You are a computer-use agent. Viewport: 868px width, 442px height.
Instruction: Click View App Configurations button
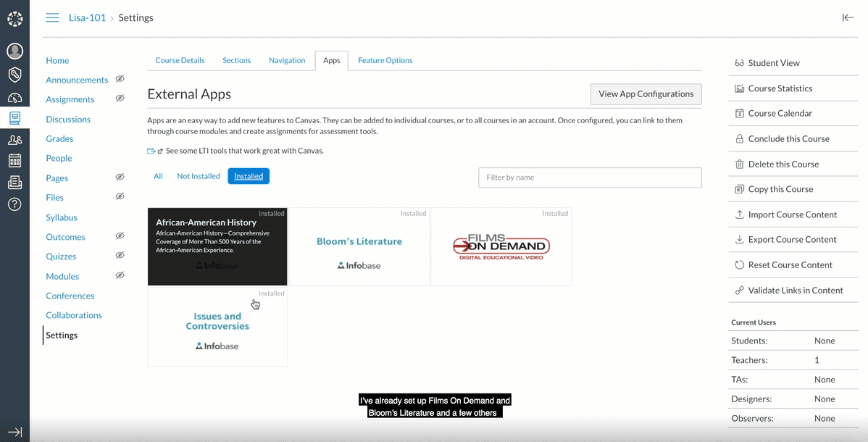[x=646, y=94]
